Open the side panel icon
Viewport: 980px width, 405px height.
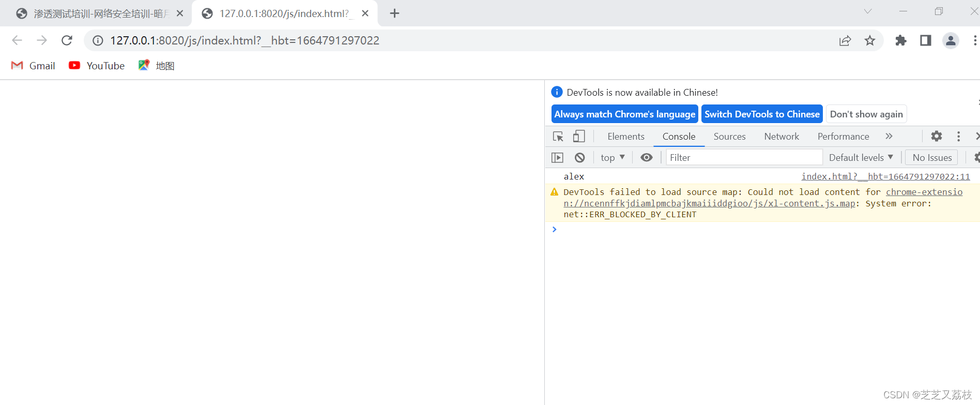click(x=926, y=40)
